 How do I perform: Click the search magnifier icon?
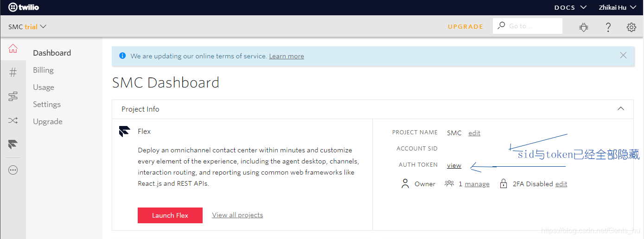pos(501,26)
